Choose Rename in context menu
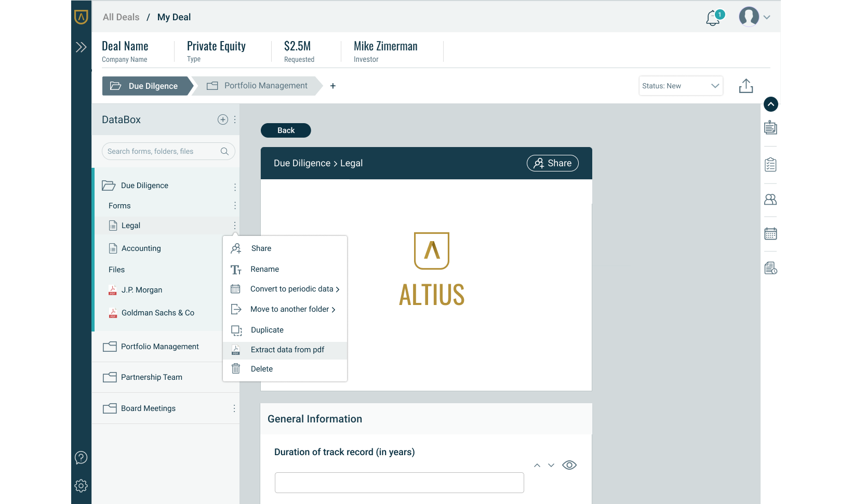 click(285, 269)
